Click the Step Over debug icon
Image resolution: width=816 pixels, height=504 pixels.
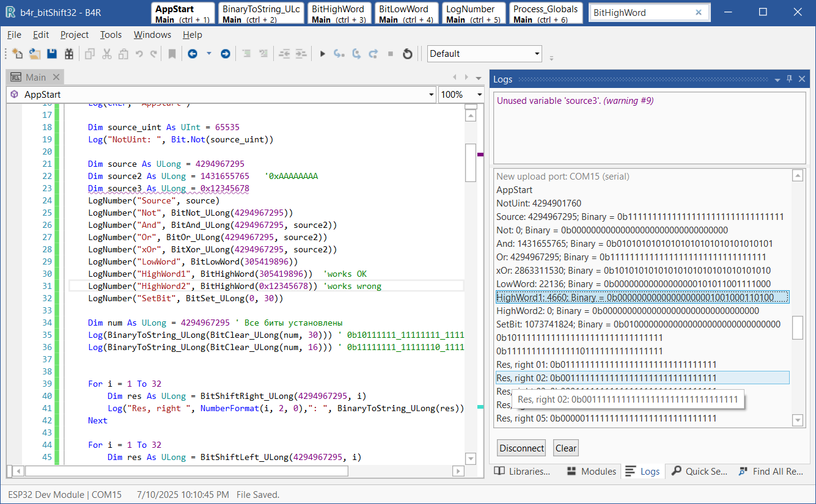click(x=356, y=54)
